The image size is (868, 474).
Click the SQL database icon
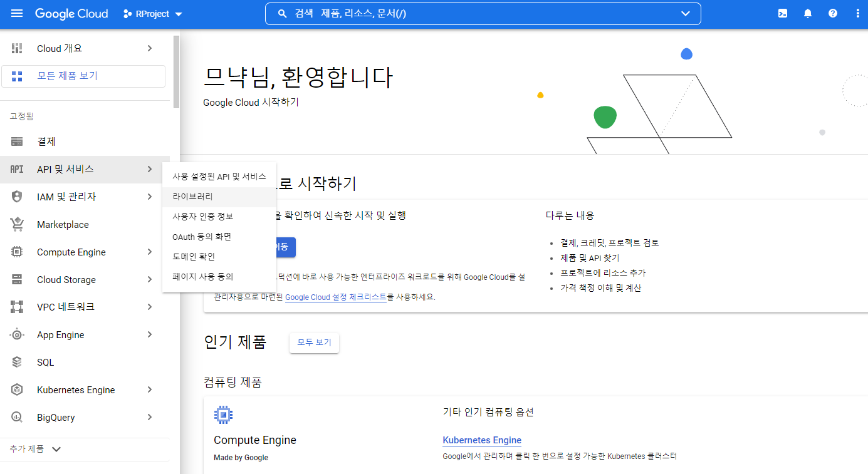17,362
